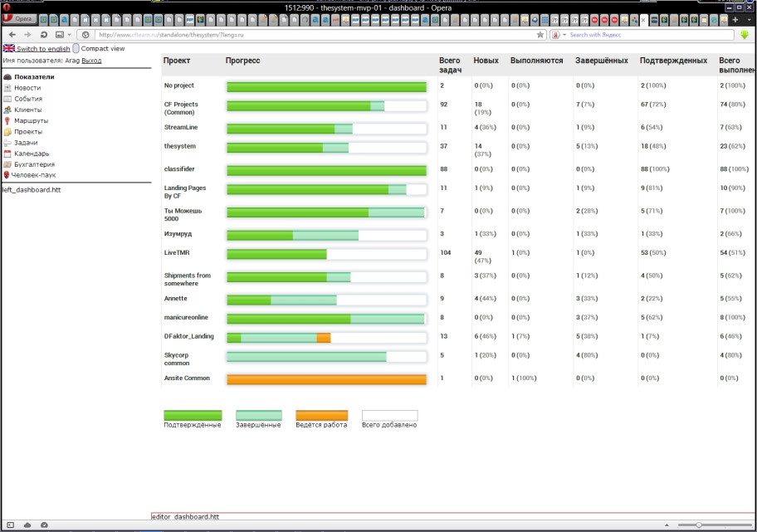Expand the tab list arrow at far right
The height and width of the screenshot is (532, 757).
[749, 20]
